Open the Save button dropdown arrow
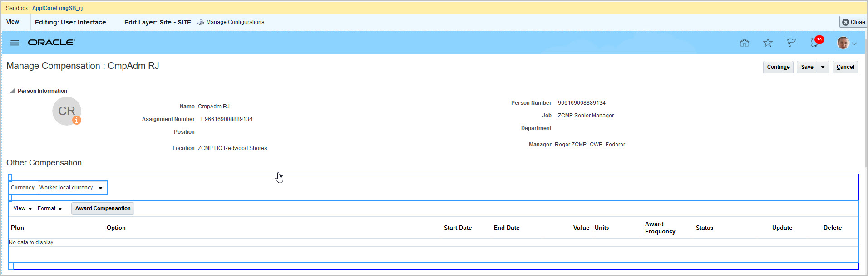Viewport: 868px width, 276px height. 823,67
